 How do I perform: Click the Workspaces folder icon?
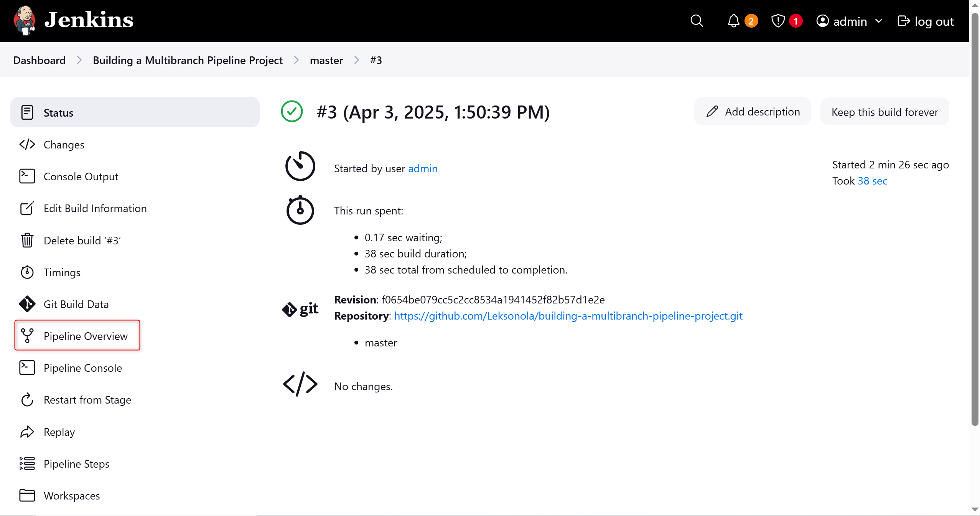[x=27, y=495]
